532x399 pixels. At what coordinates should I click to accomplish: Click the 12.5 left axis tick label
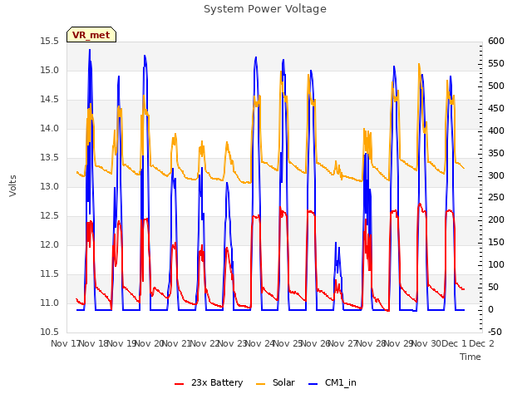[x=50, y=216]
